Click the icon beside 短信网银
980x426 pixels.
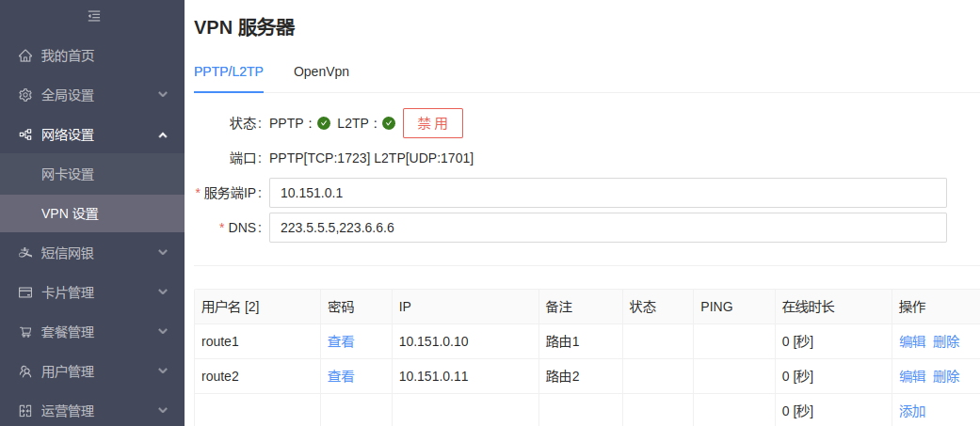coord(25,253)
